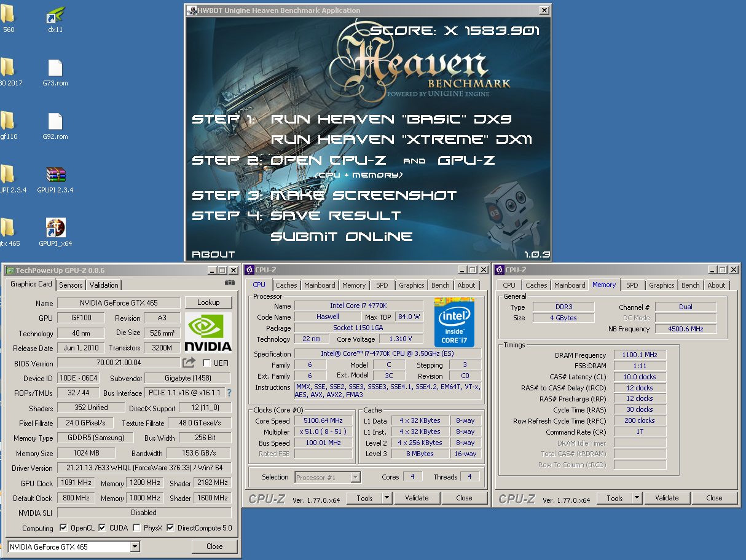
Task: Switch to the Sensors tab in GPU-Z
Action: click(71, 285)
